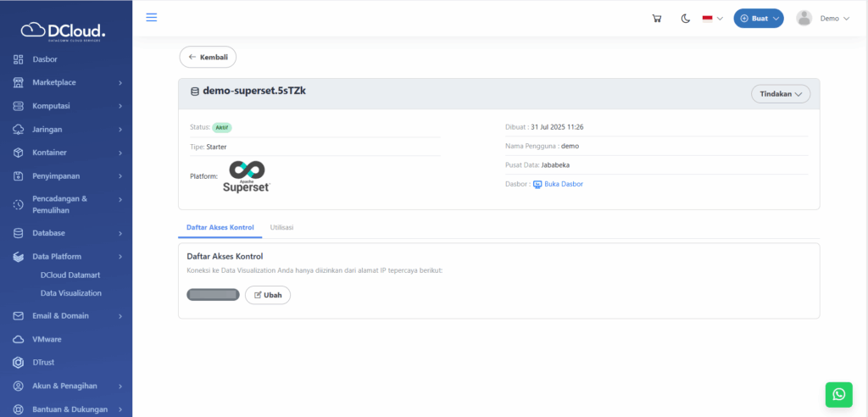Toggle dark mode moon icon
This screenshot has width=868, height=417.
tap(686, 19)
